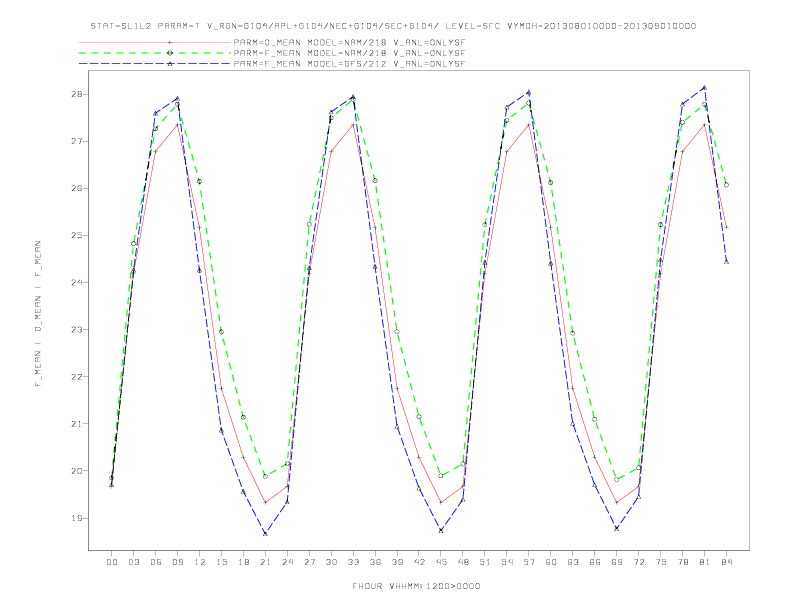
Task: Click the triangle marker on blue legend line
Action: (170, 64)
